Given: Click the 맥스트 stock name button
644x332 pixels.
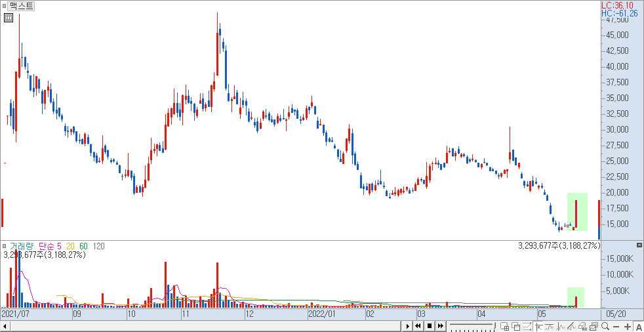Looking at the screenshot, I should click(21, 6).
